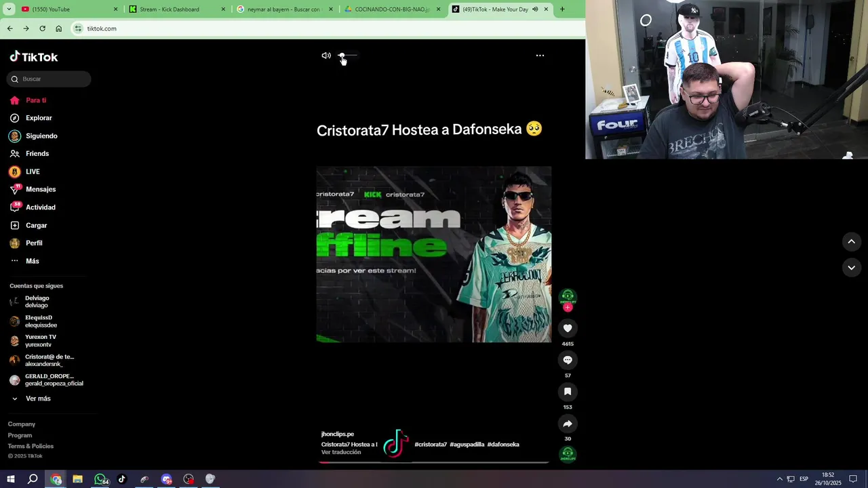868x488 pixels.
Task: Like the video with the heart icon
Action: [568, 328]
